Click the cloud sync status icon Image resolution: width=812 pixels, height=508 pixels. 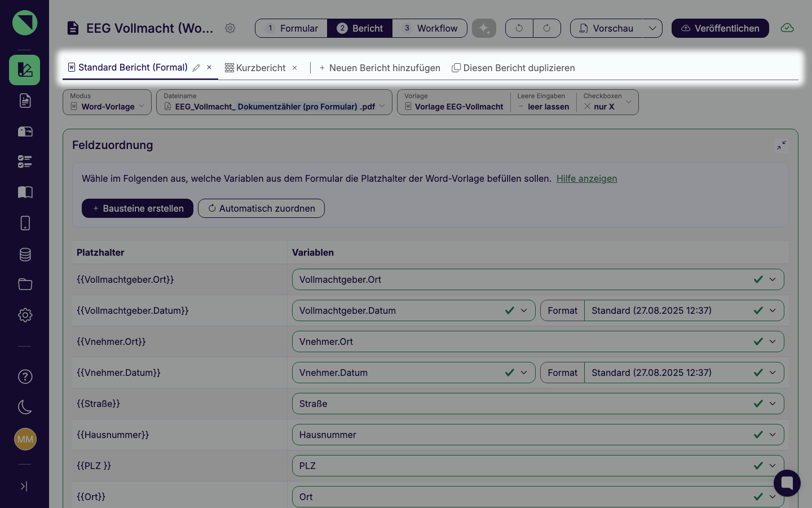tap(787, 28)
